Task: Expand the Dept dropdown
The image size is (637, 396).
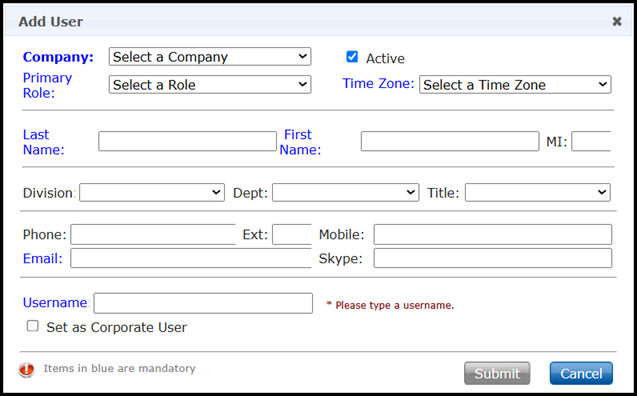Action: pos(345,193)
